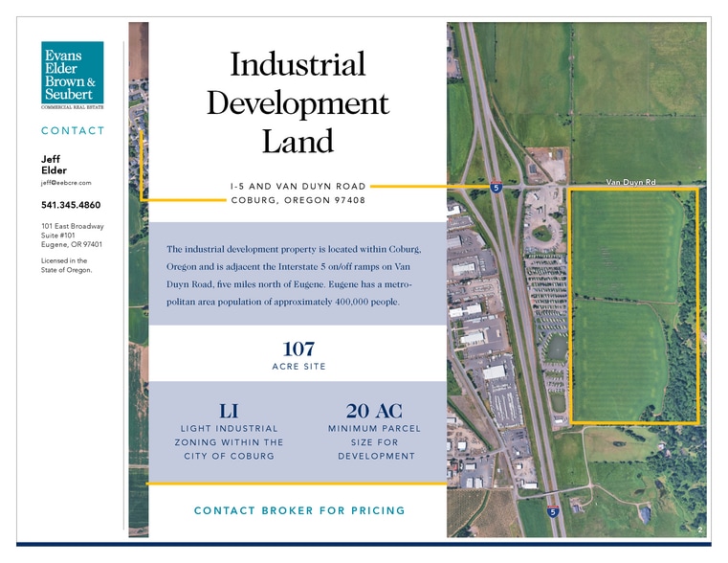Select the Van Duyn Rd map label
Viewport: 728px width, 563px height.
(x=631, y=181)
